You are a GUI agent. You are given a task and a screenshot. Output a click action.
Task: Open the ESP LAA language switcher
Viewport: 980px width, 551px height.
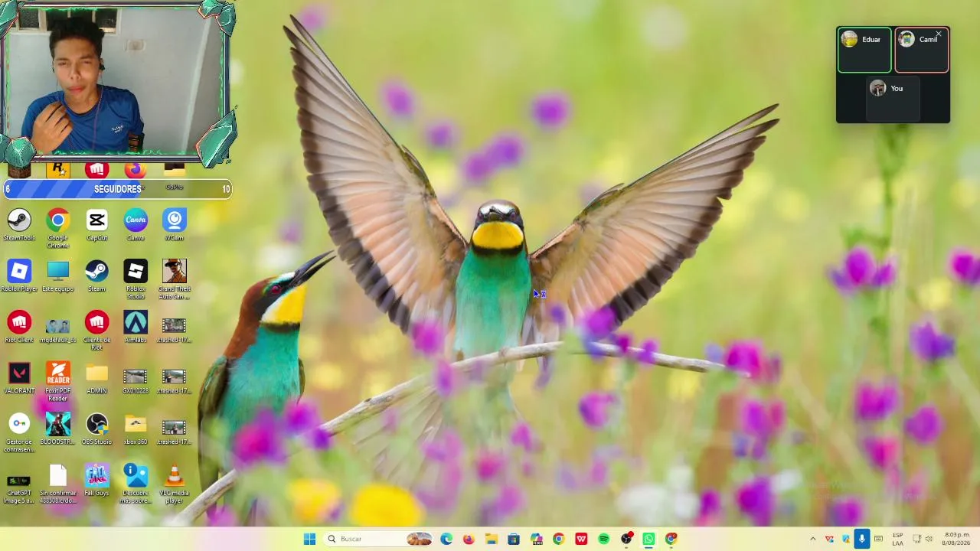[x=897, y=539]
